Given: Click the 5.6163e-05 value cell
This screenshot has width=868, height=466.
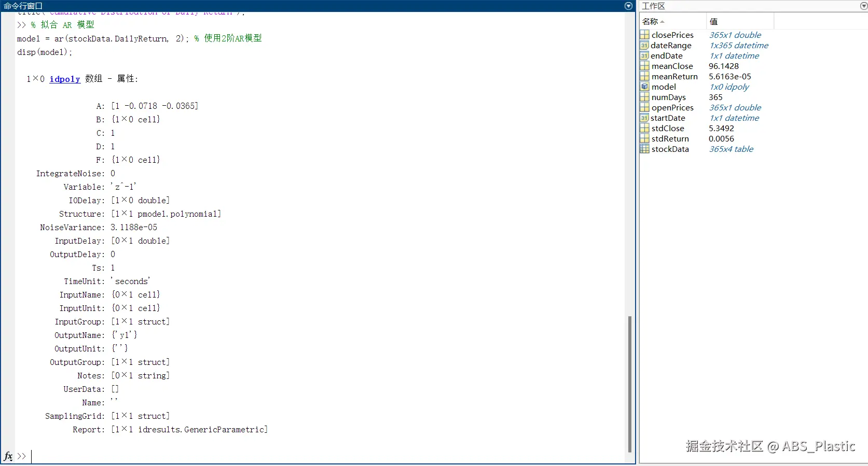Looking at the screenshot, I should [x=729, y=76].
